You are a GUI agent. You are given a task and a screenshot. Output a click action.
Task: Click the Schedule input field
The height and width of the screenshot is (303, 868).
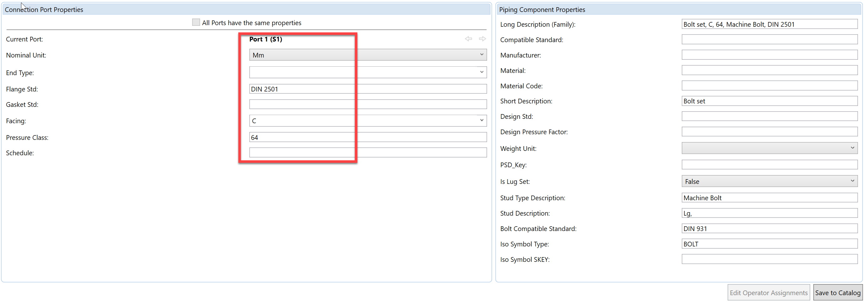pyautogui.click(x=368, y=152)
